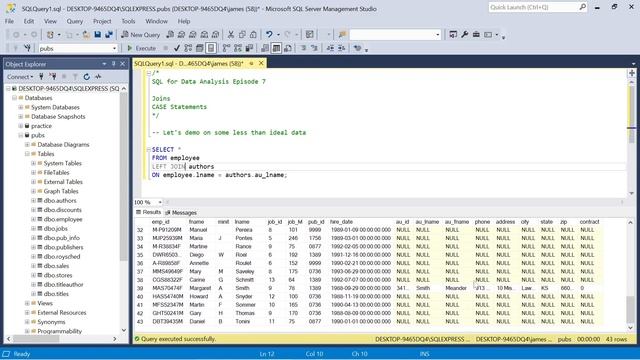640x360 pixels.
Task: Open the pubs database dropdown
Action: tap(114, 48)
